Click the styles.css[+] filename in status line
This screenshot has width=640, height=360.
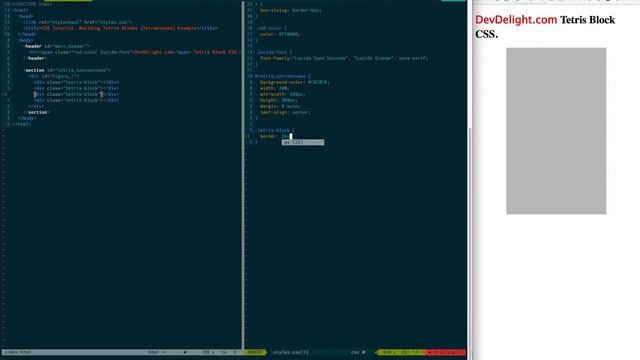pyautogui.click(x=291, y=352)
